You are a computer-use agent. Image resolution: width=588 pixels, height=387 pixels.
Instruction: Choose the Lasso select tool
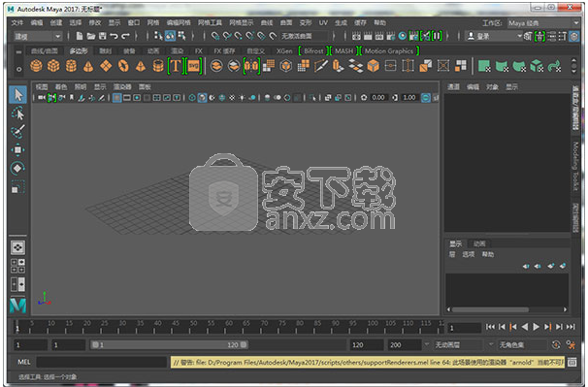(x=18, y=113)
